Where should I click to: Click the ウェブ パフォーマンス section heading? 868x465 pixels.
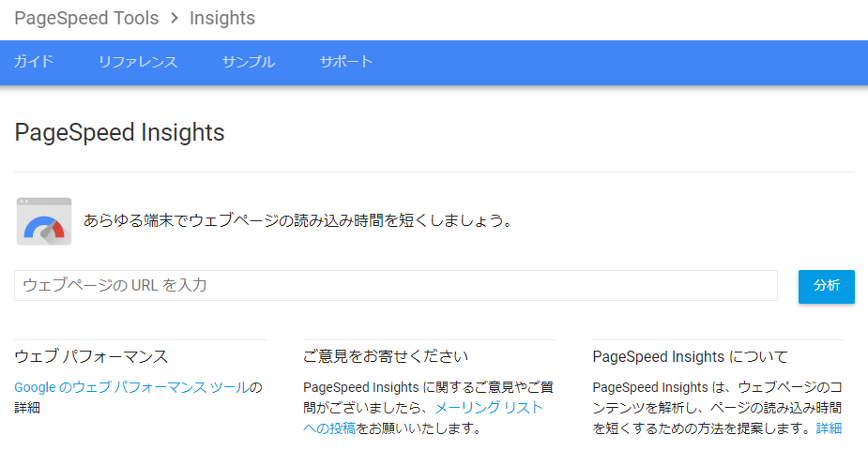click(x=91, y=356)
